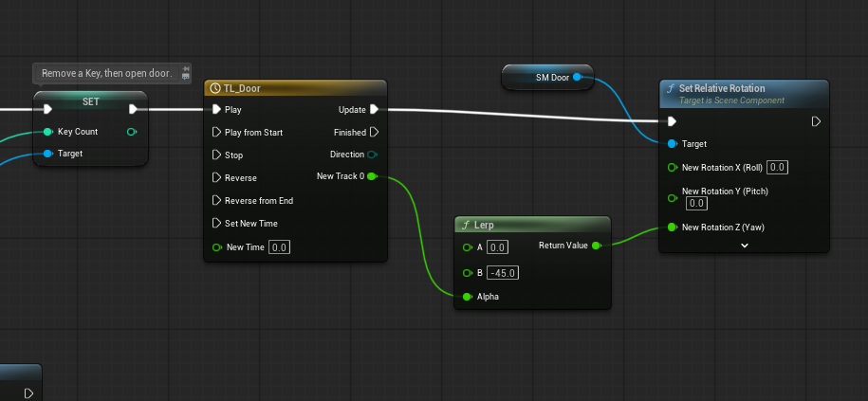The width and height of the screenshot is (868, 401).
Task: Click the Play execution pin on TL_Door
Action: tap(216, 110)
